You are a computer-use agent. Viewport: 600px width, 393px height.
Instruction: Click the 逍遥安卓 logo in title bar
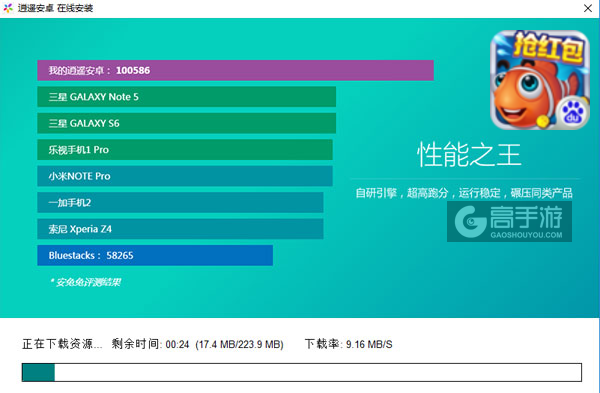click(8, 8)
